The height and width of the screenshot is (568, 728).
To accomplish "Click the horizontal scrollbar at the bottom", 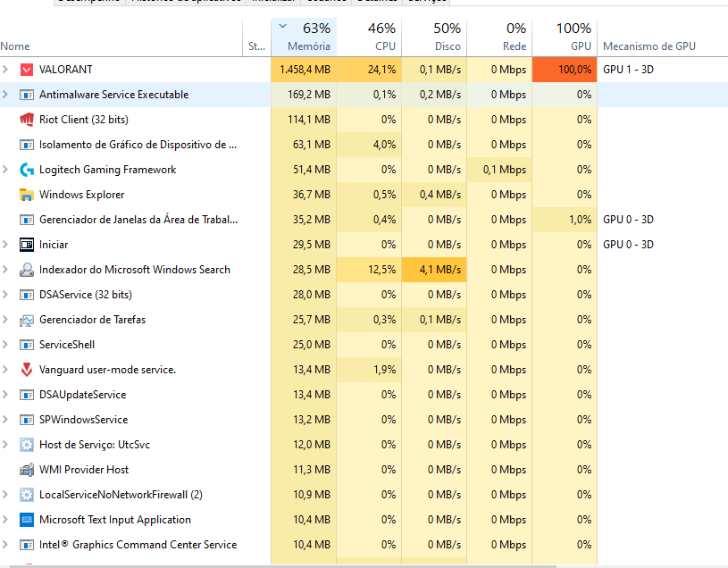I will pos(283,566).
